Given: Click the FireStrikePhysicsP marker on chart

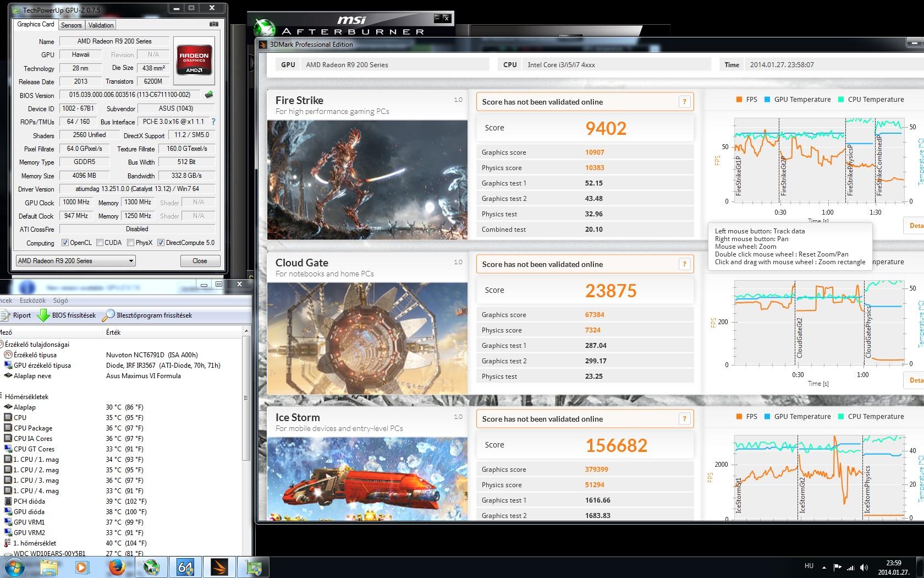Looking at the screenshot, I should point(850,170).
